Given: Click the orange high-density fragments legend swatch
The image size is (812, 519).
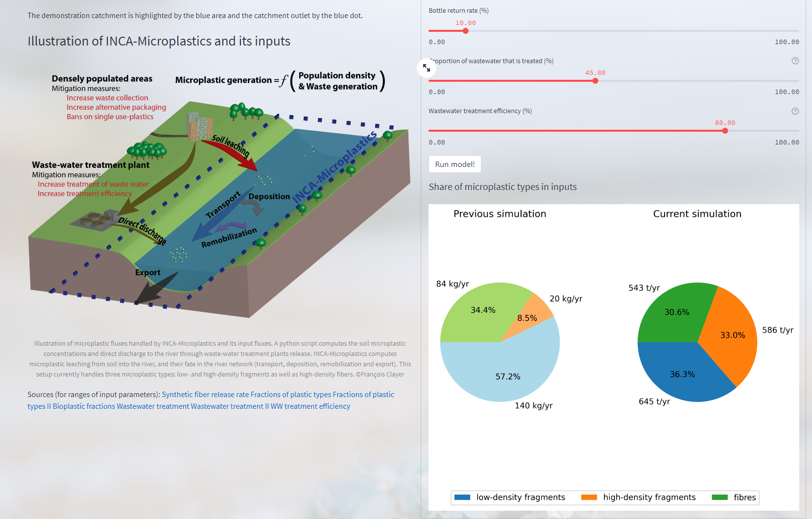Looking at the screenshot, I should pyautogui.click(x=589, y=497).
